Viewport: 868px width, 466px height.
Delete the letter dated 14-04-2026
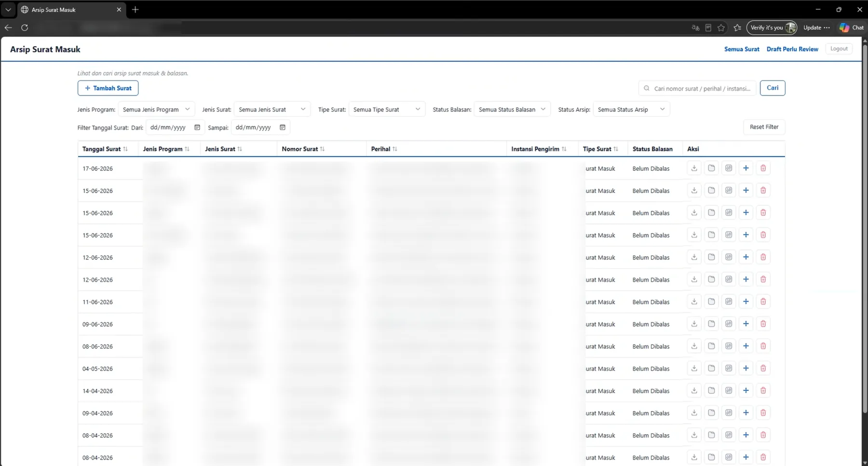click(763, 390)
